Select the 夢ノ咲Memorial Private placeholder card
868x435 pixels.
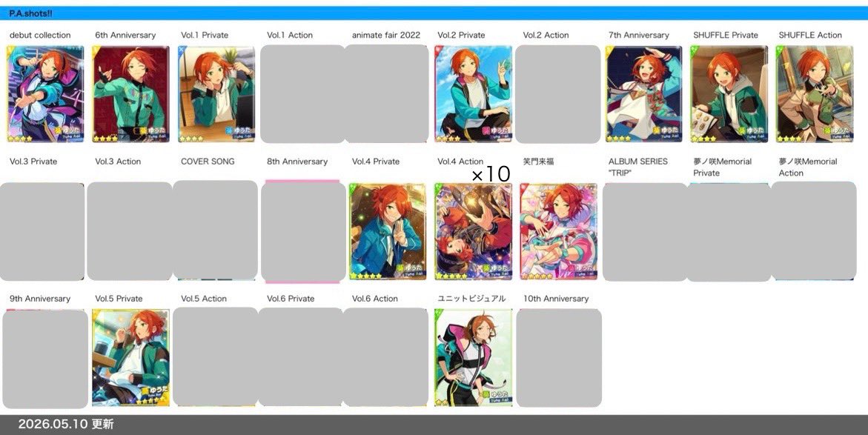point(729,232)
